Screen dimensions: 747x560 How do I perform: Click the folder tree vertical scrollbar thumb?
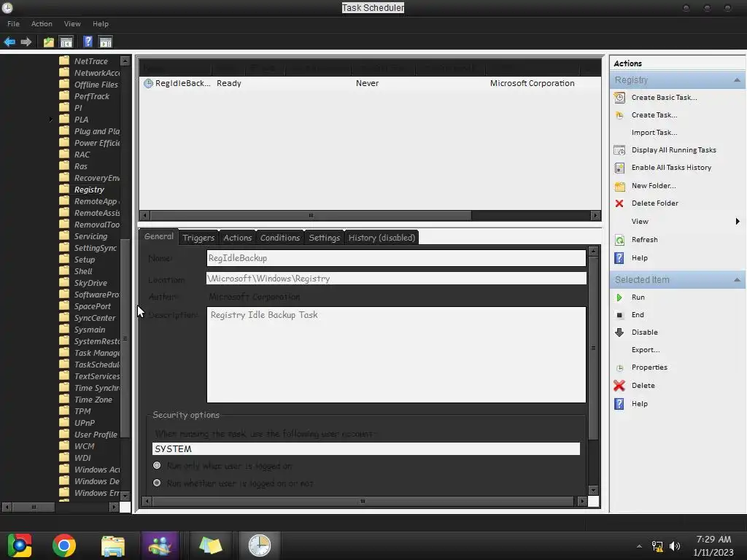(x=125, y=338)
